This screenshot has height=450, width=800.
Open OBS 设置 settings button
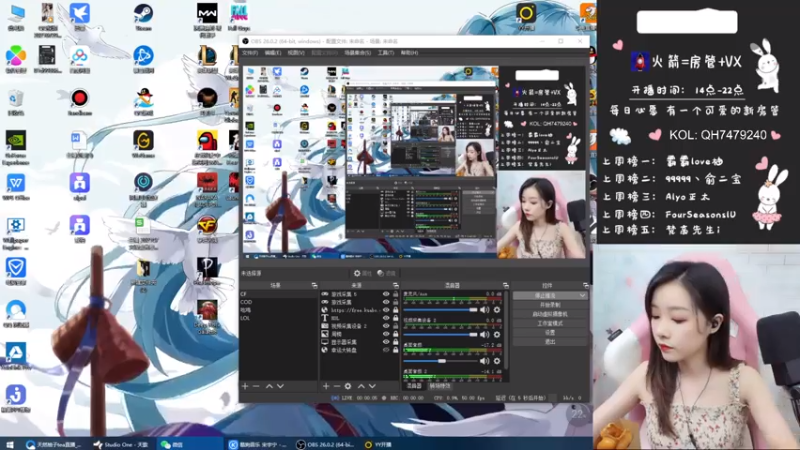point(550,332)
